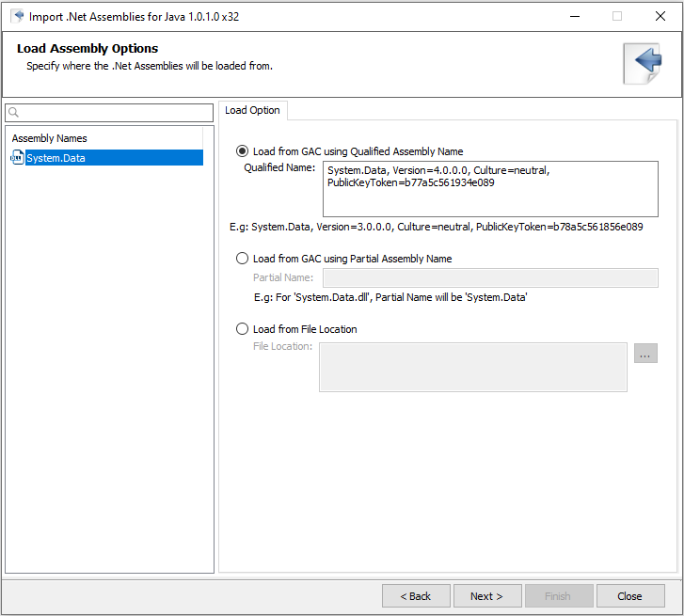The width and height of the screenshot is (684, 616).
Task: Click the import arrow wizard icon
Action: [643, 63]
